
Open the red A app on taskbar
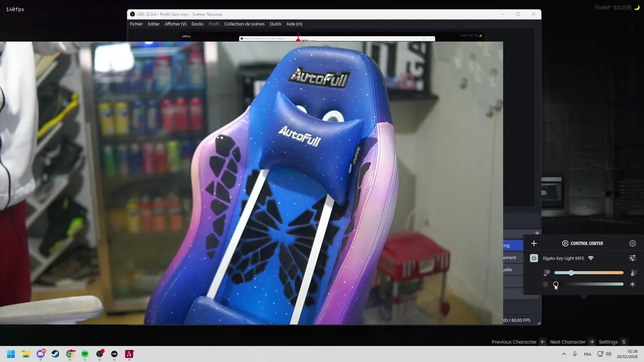point(129,354)
